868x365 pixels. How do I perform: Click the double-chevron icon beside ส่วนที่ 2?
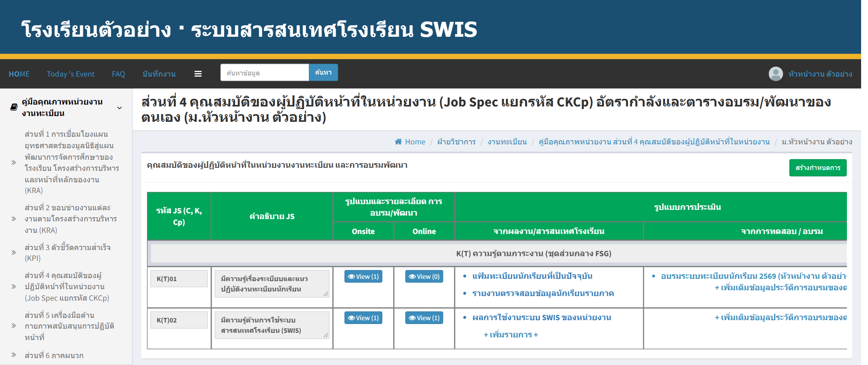click(x=14, y=219)
